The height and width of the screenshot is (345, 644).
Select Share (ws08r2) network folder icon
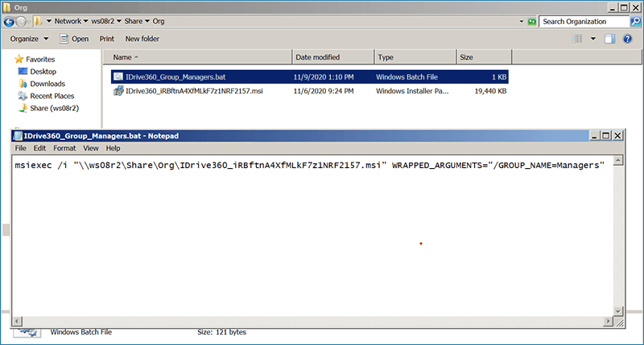point(23,109)
